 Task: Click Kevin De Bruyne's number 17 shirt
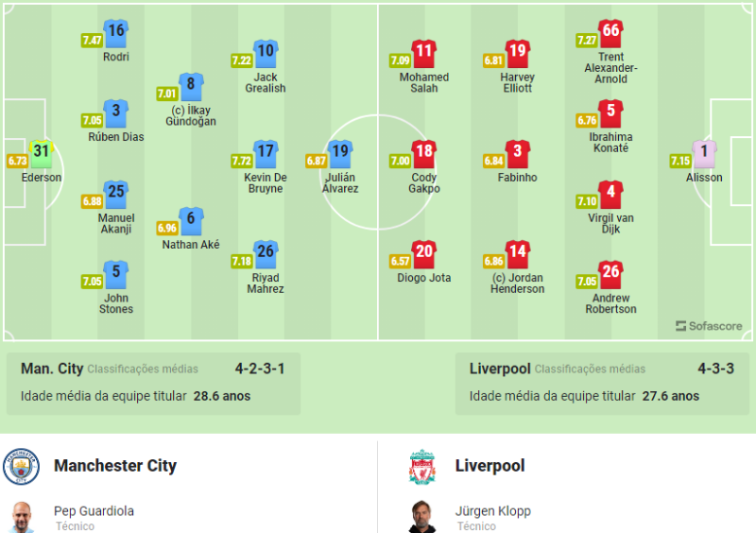tap(266, 153)
